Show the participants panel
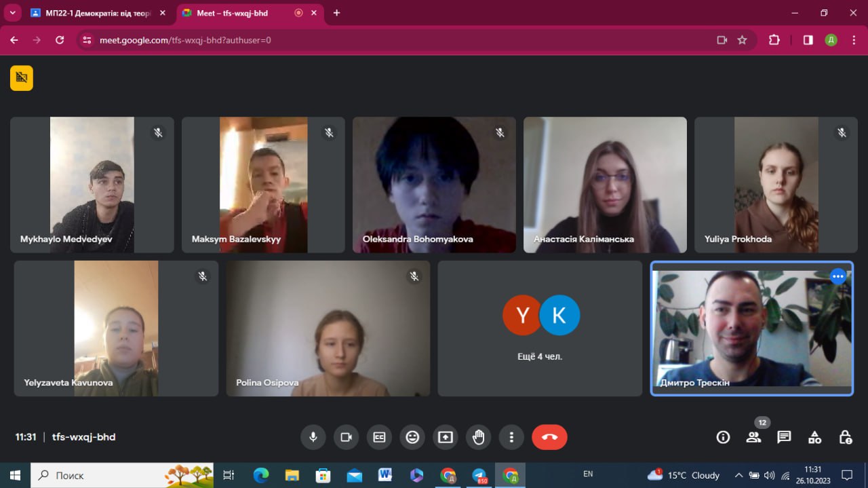868x488 pixels. pos(753,437)
